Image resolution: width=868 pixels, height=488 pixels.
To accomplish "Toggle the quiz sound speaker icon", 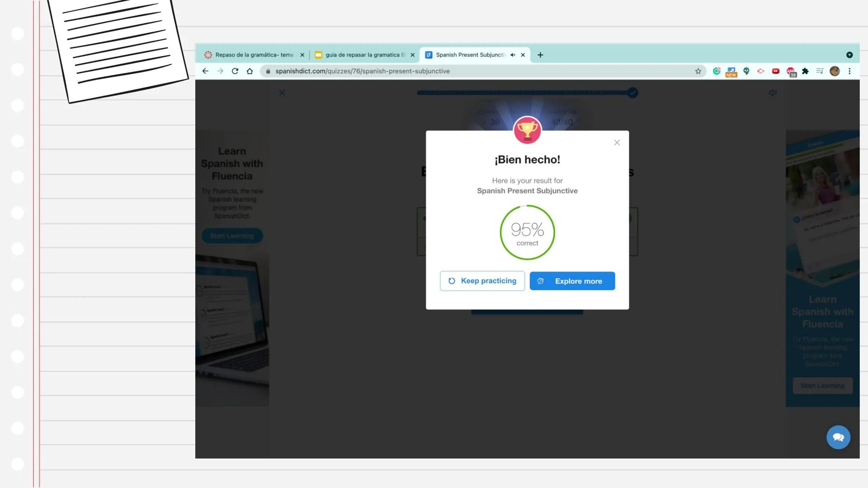I will tap(773, 93).
